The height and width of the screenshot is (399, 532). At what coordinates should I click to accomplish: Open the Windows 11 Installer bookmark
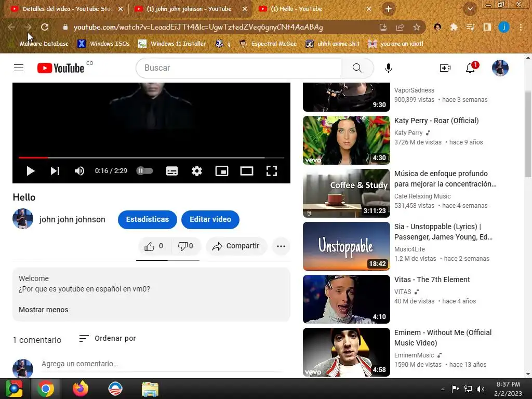(x=172, y=44)
